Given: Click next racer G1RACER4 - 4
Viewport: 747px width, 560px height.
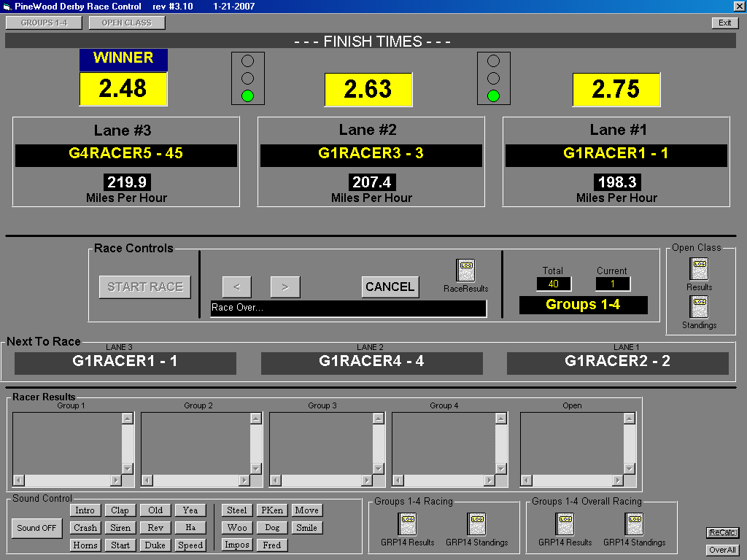Looking at the screenshot, I should [x=371, y=362].
